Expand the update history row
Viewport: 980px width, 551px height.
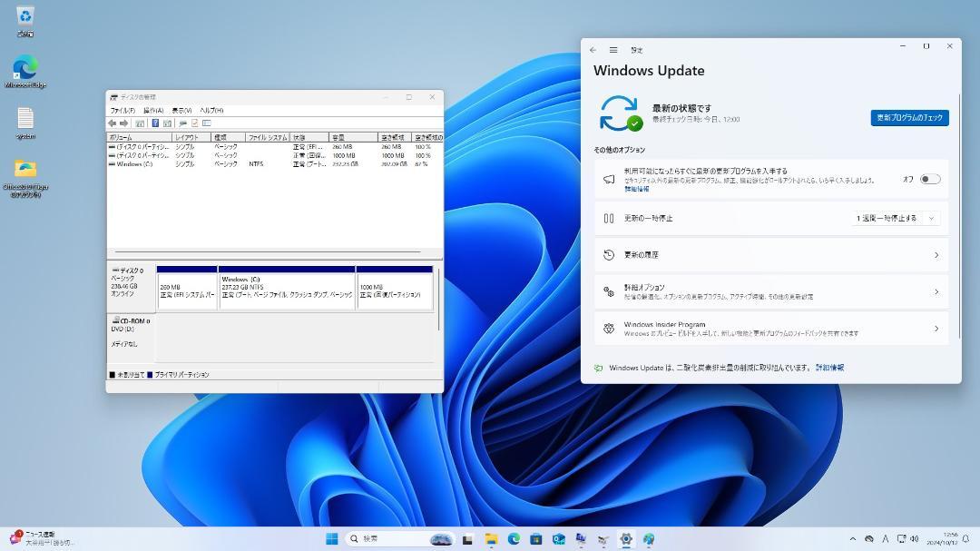click(x=771, y=255)
